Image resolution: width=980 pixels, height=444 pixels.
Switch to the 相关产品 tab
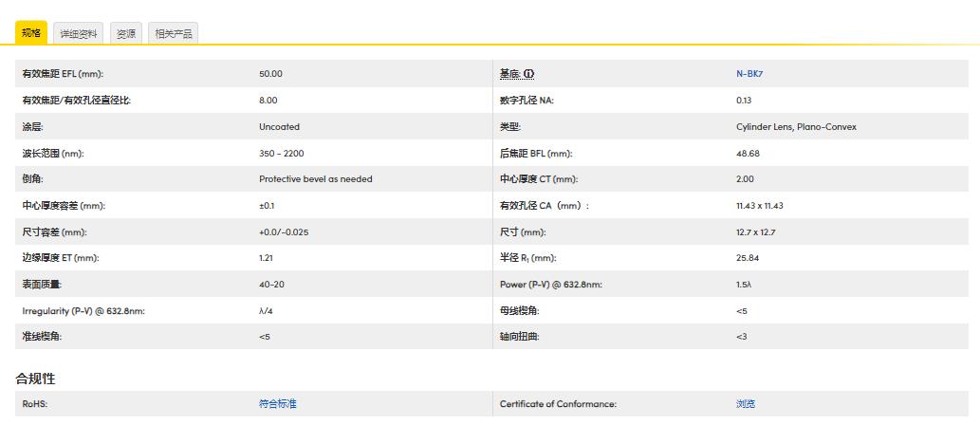pos(173,34)
